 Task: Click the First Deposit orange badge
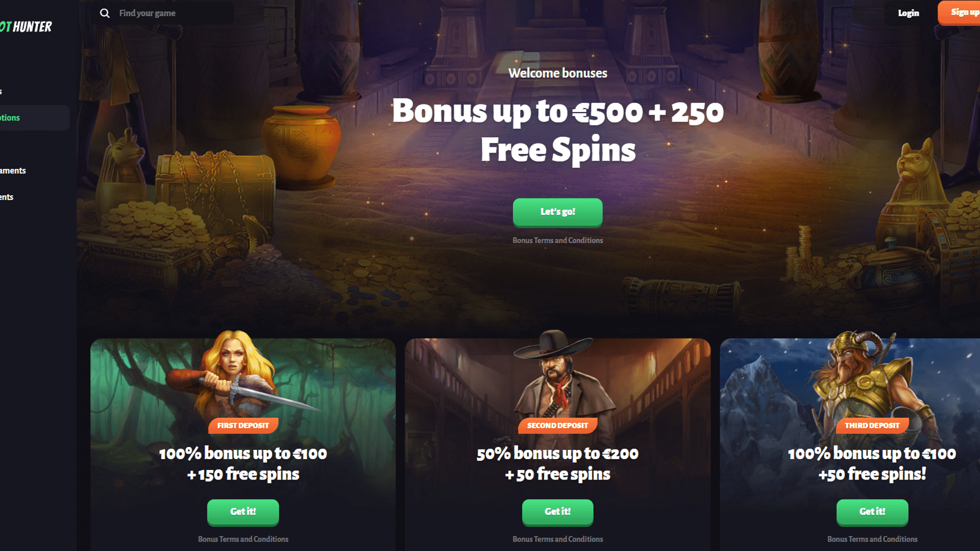[x=243, y=425]
